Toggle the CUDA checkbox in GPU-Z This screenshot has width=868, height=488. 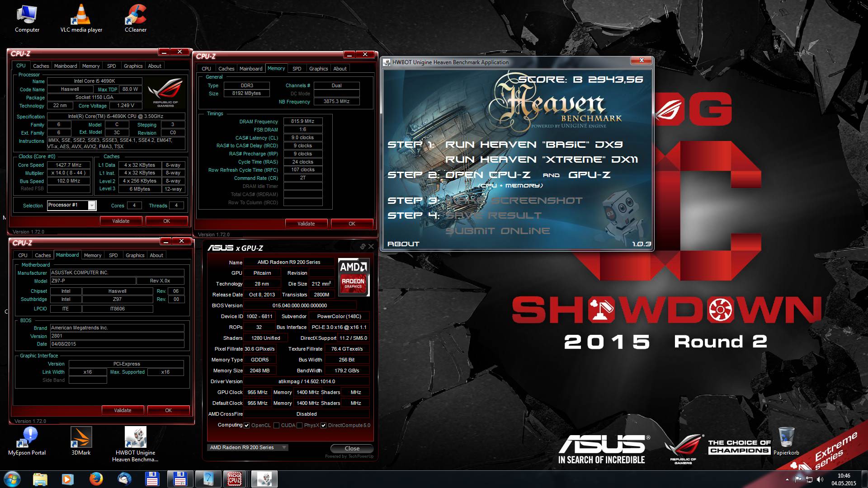tap(276, 425)
